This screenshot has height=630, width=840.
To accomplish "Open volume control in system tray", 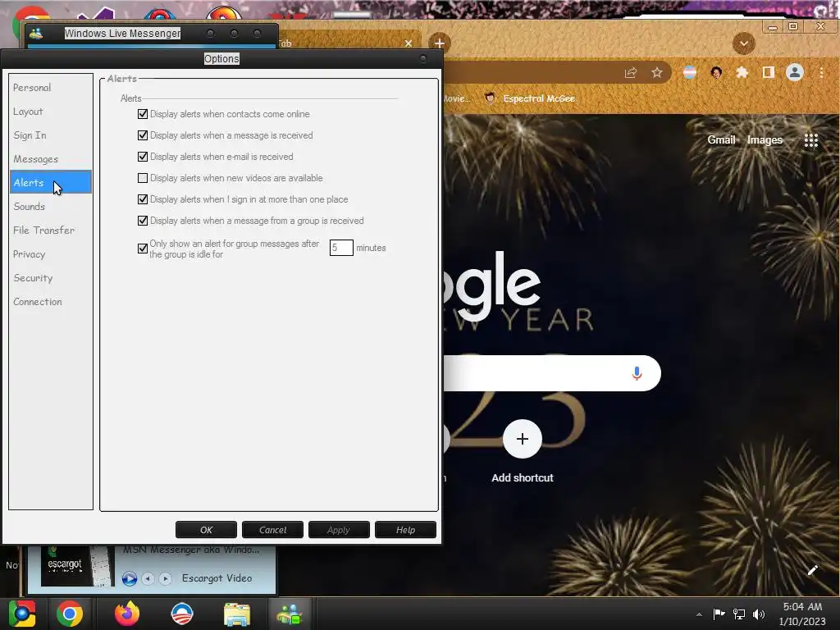I will coord(759,614).
